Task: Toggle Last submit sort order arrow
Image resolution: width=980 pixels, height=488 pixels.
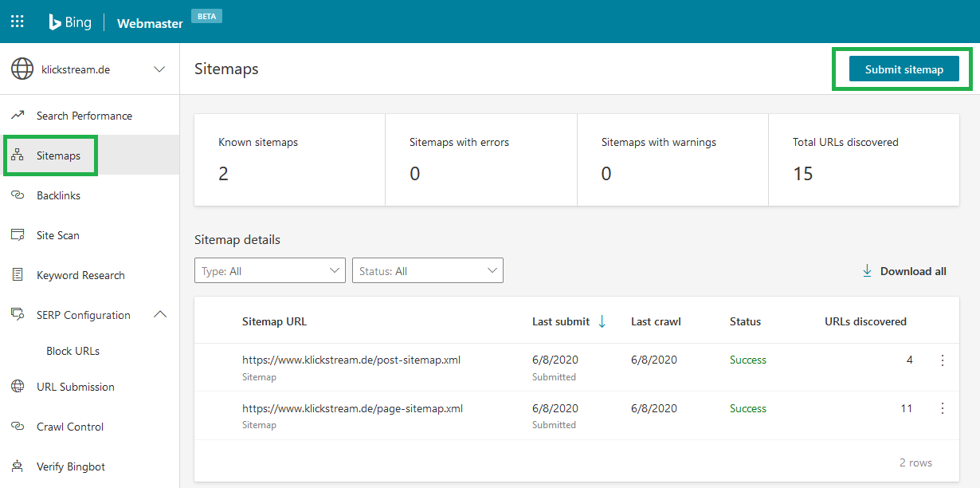Action: (x=602, y=321)
